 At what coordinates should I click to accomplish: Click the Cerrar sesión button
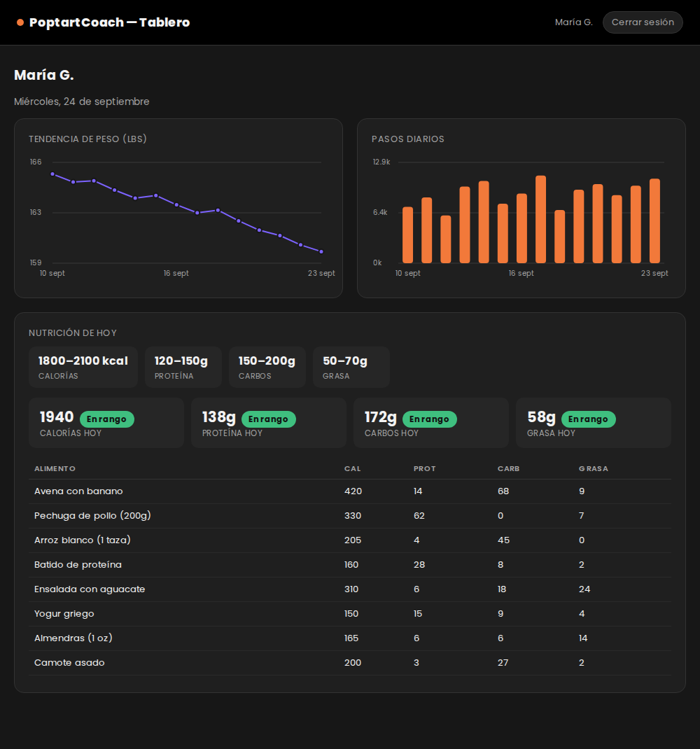[643, 22]
